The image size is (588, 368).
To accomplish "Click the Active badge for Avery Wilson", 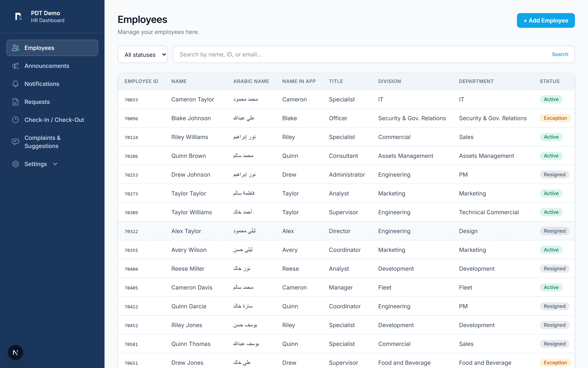I will [551, 250].
